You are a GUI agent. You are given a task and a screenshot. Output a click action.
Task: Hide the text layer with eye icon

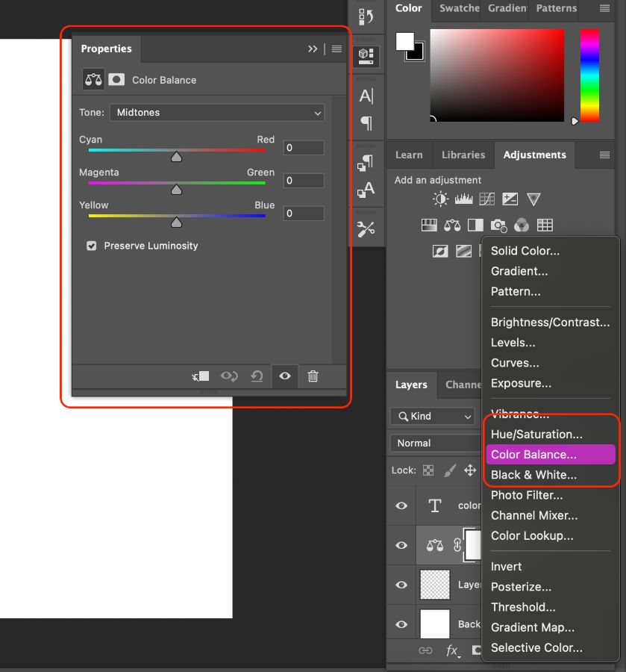(401, 505)
